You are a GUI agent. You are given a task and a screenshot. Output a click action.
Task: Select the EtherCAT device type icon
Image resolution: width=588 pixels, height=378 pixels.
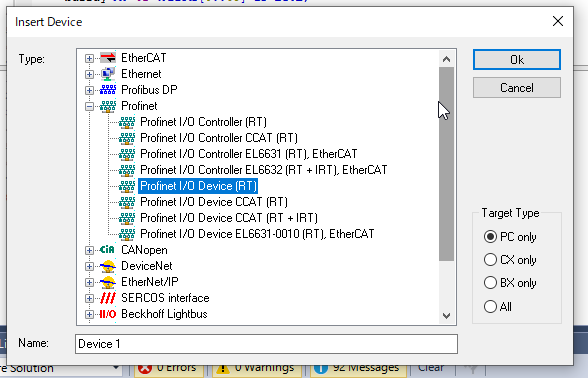click(x=108, y=58)
